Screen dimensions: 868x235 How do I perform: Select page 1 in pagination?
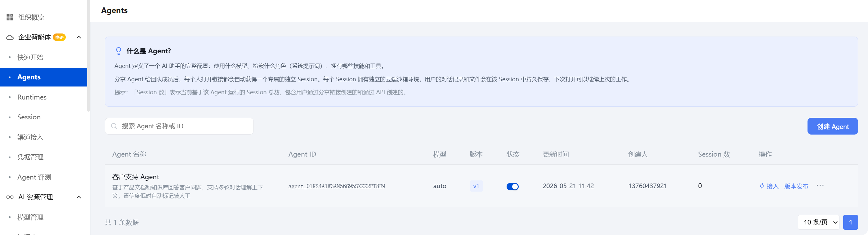pos(851,222)
